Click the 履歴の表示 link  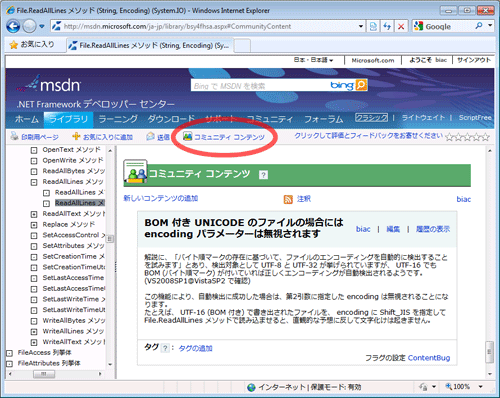coord(433,229)
